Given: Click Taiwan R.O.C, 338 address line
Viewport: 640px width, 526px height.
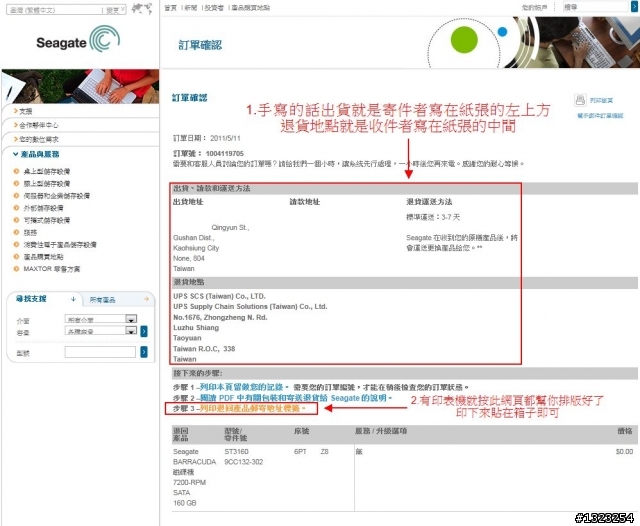Looking at the screenshot, I should click(x=204, y=348).
